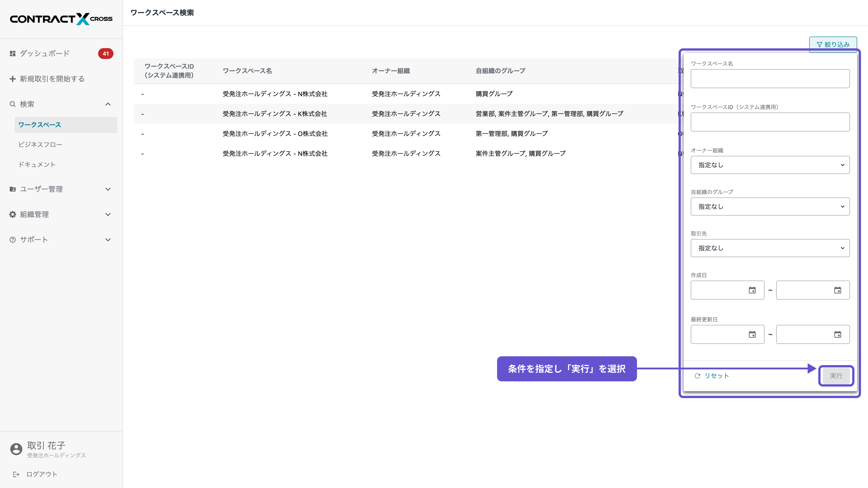Viewport: 868px width, 488px height.
Task: Click the plus icon beside 新規取引を開始する
Action: point(12,78)
